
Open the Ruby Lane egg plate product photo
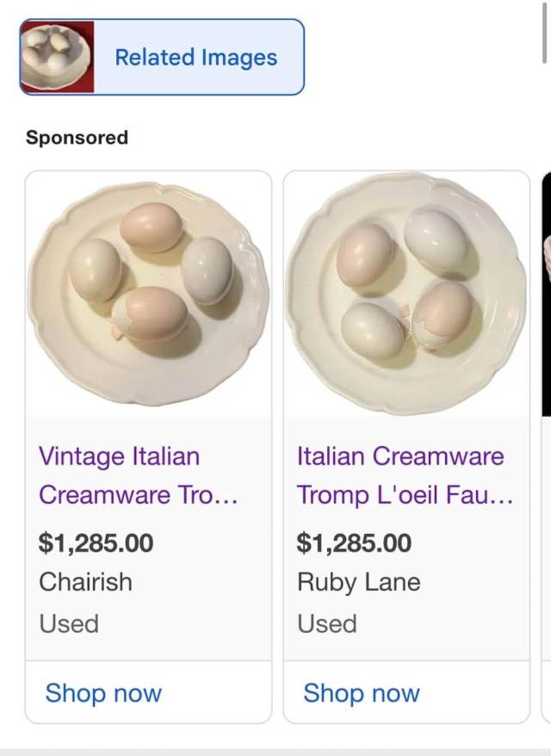point(406,294)
